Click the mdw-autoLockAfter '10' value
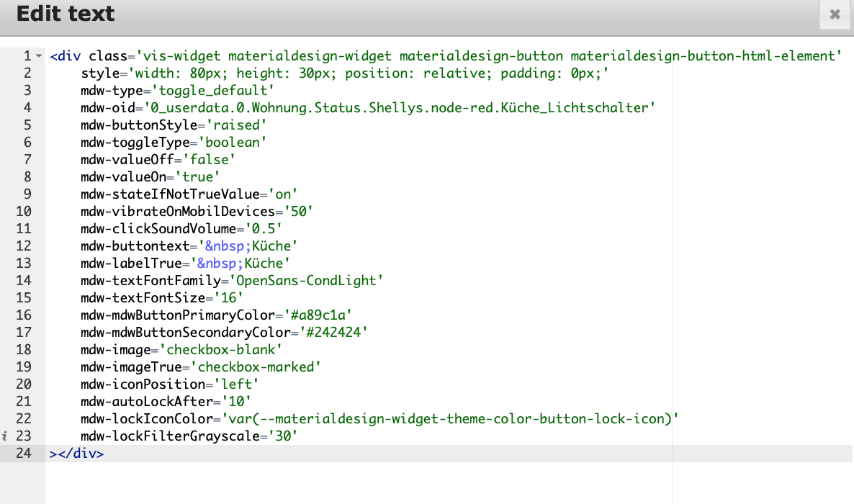The width and height of the screenshot is (854, 504). 236,402
